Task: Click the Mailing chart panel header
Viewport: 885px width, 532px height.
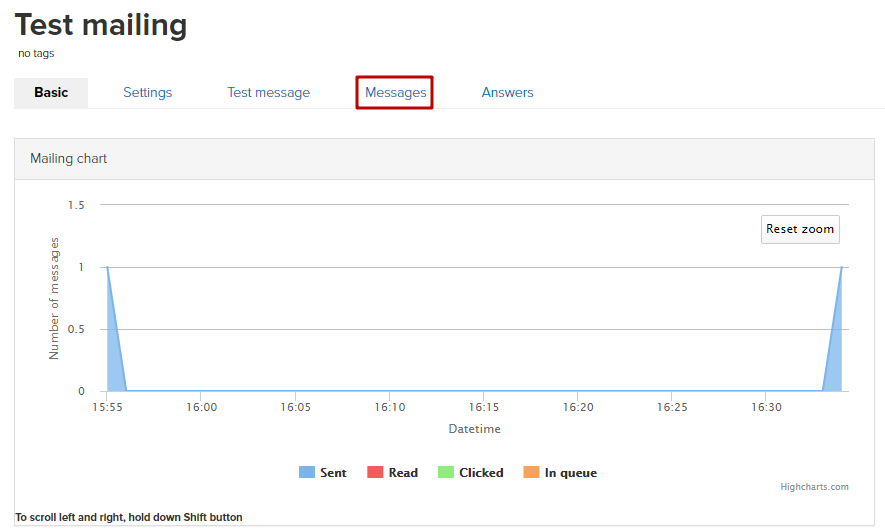Action: tap(69, 159)
